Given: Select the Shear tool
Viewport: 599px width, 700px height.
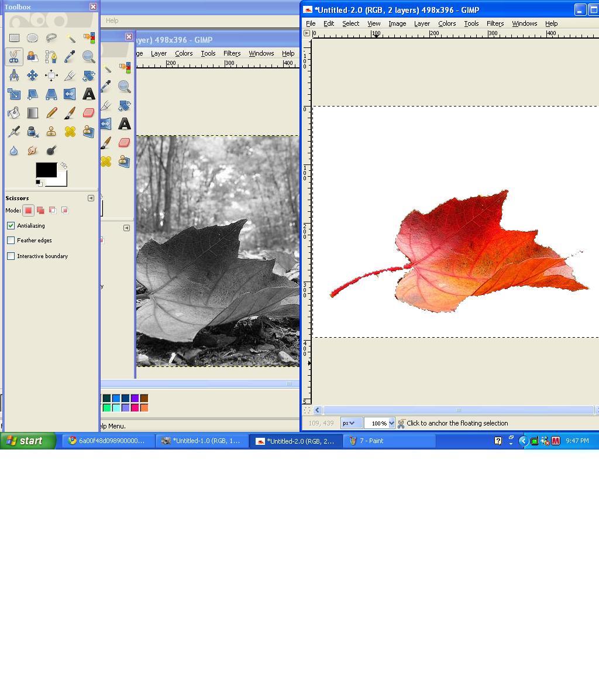Looking at the screenshot, I should click(33, 94).
